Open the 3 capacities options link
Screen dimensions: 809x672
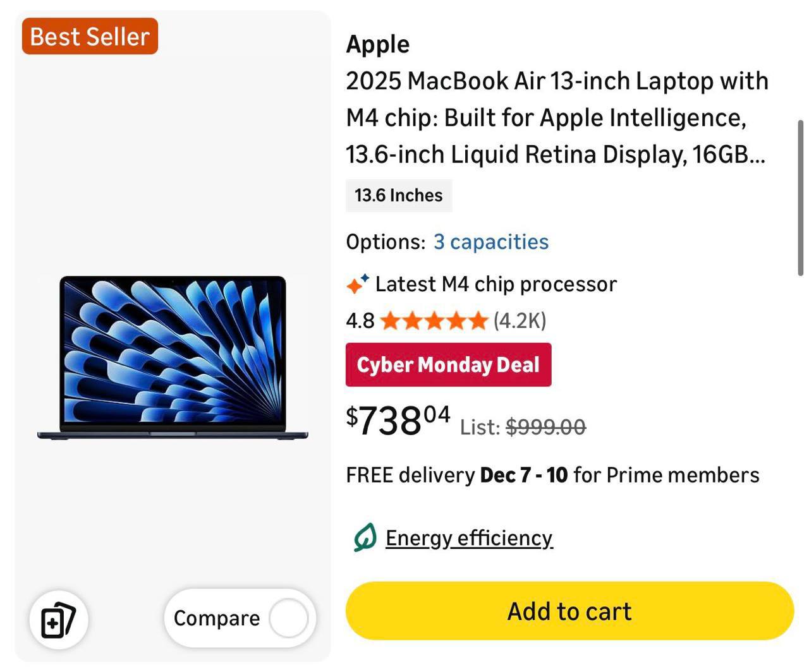(x=490, y=242)
